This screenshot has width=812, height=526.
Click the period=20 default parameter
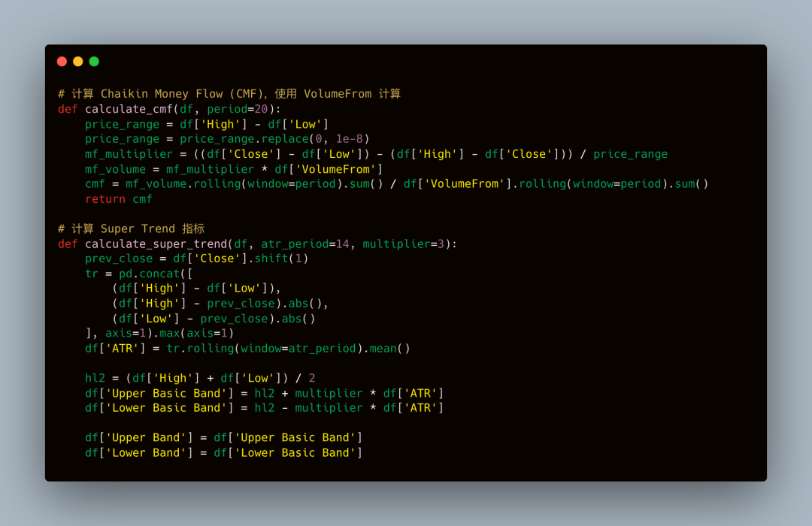(x=237, y=109)
